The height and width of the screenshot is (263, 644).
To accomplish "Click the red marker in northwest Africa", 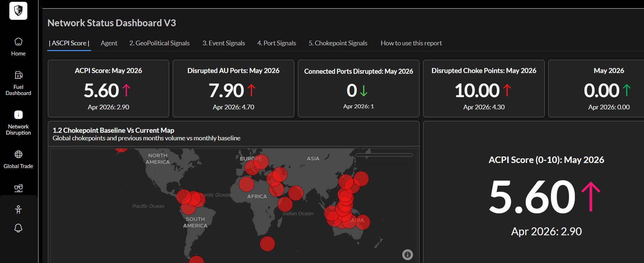I will [246, 184].
